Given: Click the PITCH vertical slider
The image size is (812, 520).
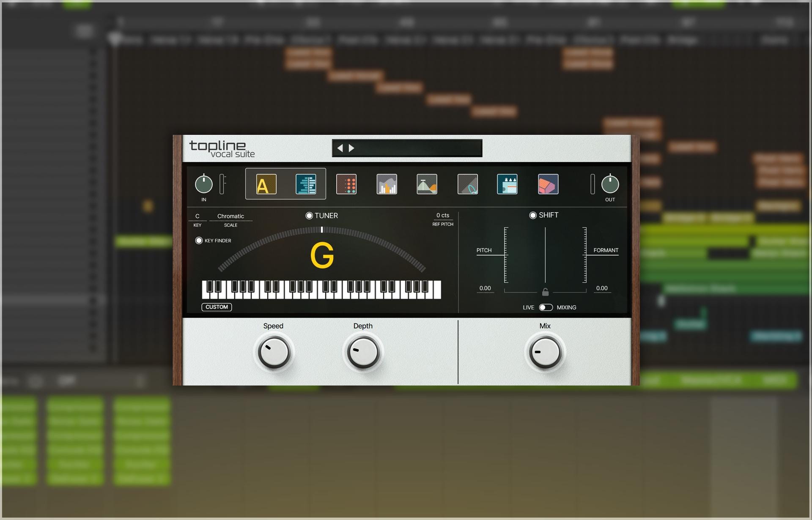Looking at the screenshot, I should coord(506,255).
